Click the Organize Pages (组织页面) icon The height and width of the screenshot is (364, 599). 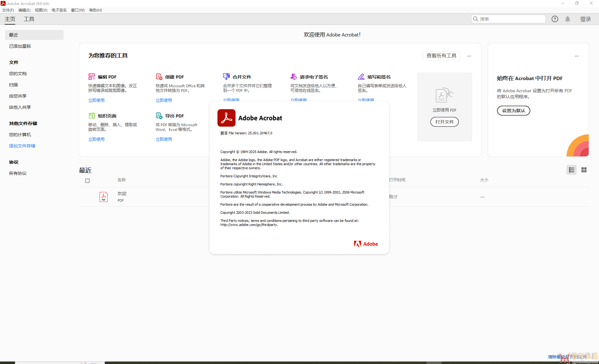[x=92, y=116]
